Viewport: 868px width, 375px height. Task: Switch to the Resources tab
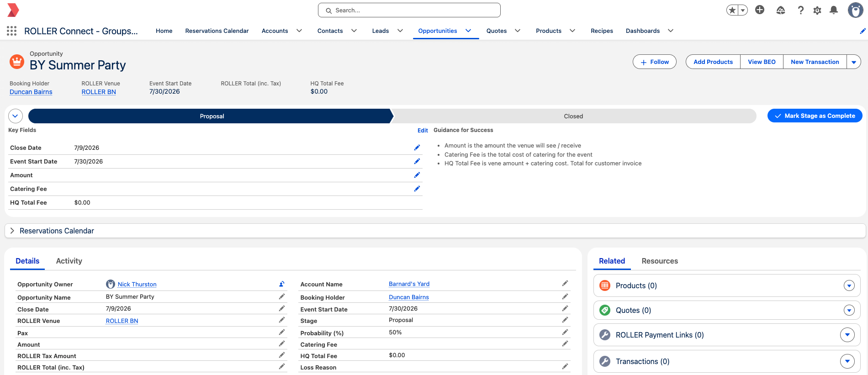pyautogui.click(x=660, y=261)
